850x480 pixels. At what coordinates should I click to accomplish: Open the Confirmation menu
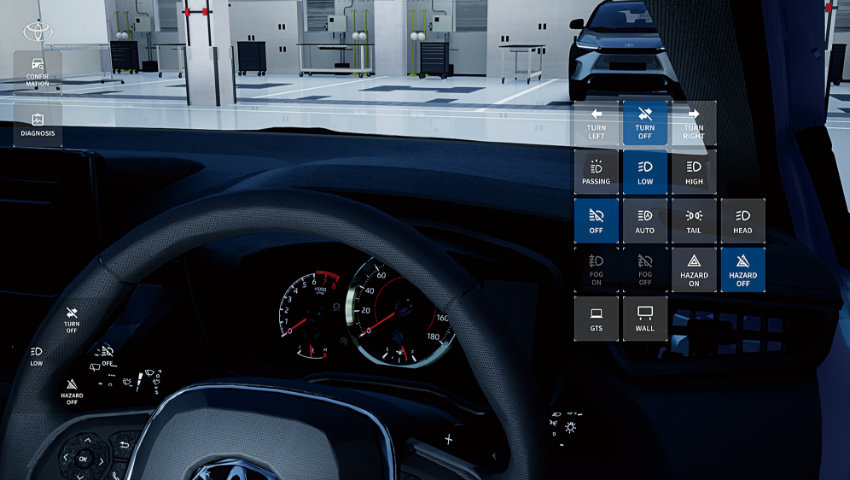pos(38,70)
